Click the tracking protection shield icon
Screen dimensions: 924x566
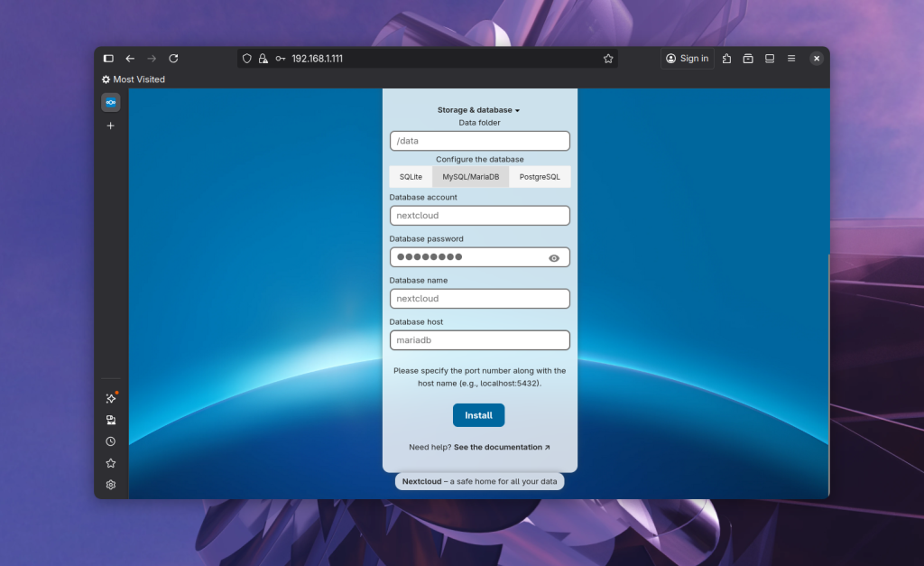point(246,59)
